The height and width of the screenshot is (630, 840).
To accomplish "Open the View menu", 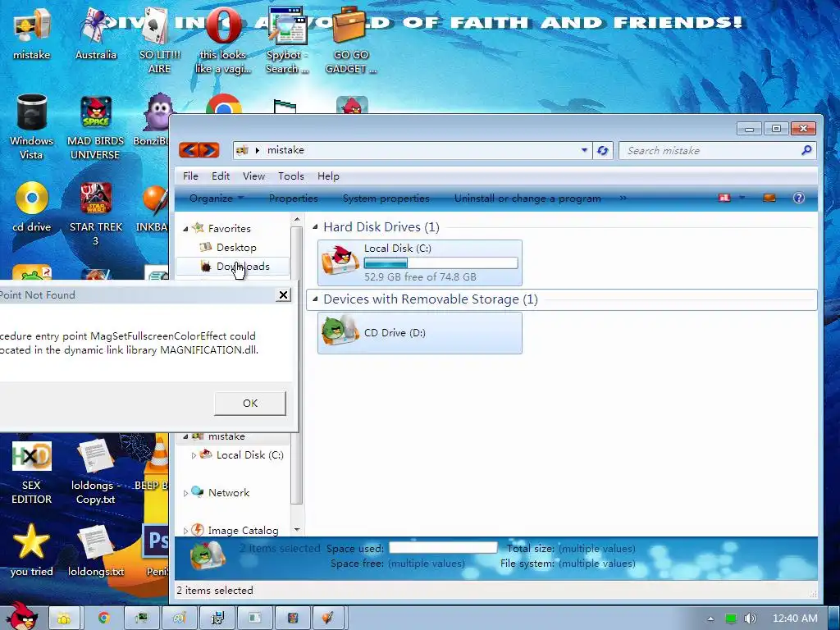I will click(x=253, y=176).
